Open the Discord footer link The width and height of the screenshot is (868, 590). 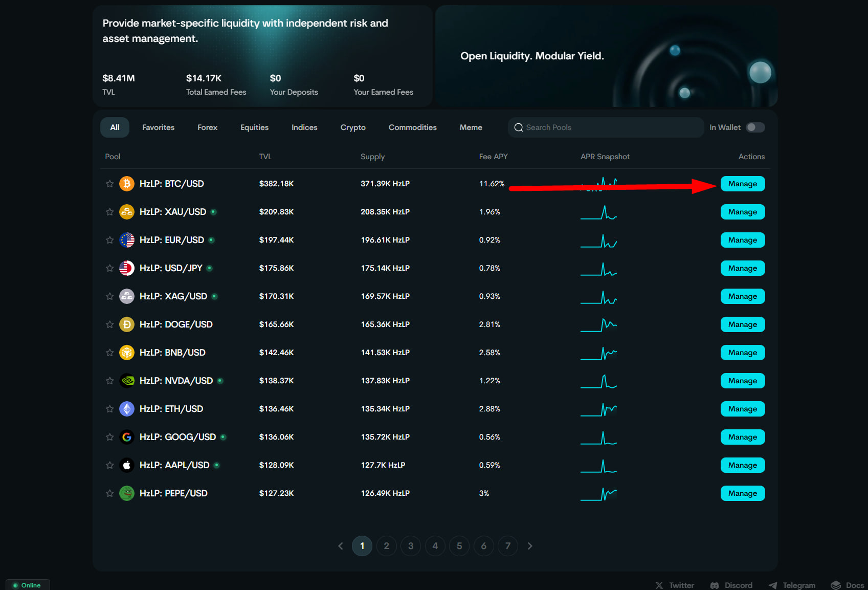[731, 585]
